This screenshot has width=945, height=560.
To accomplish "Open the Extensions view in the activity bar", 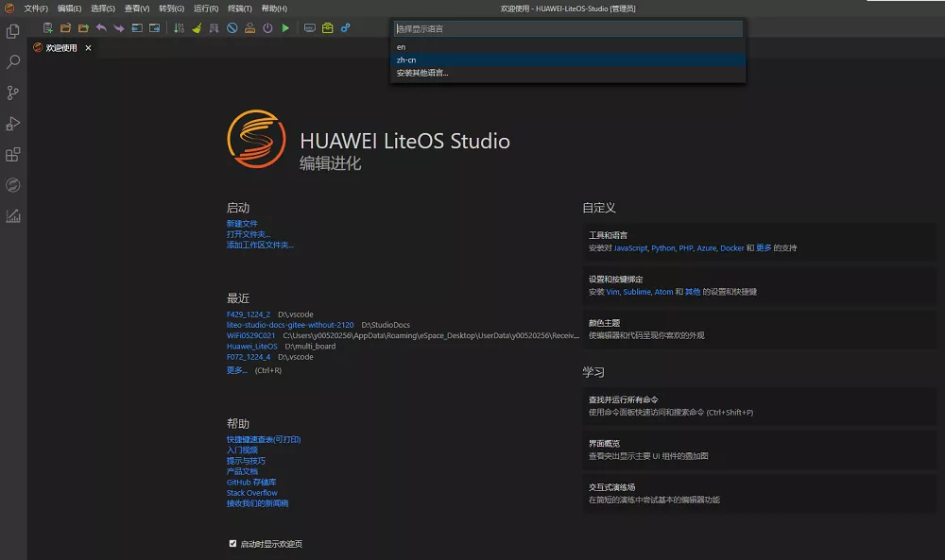I will 12,154.
